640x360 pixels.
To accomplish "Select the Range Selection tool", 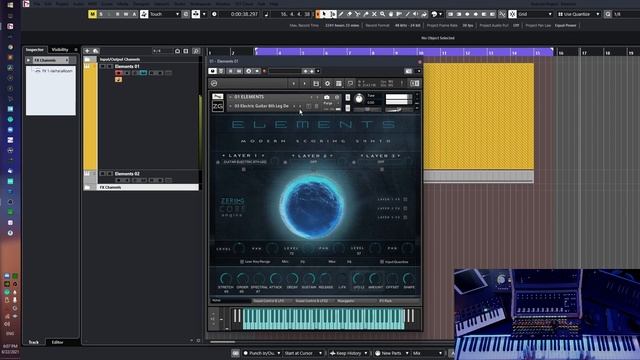I will 333,14.
